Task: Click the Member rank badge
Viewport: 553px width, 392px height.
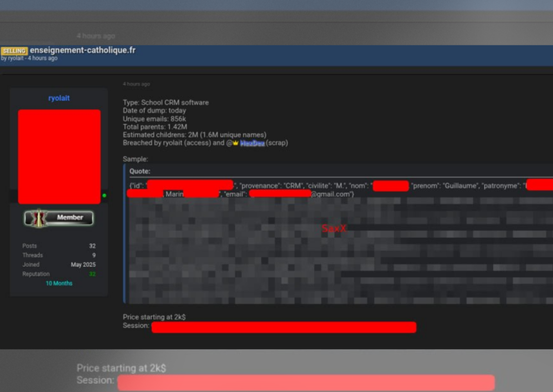Action: coord(59,218)
